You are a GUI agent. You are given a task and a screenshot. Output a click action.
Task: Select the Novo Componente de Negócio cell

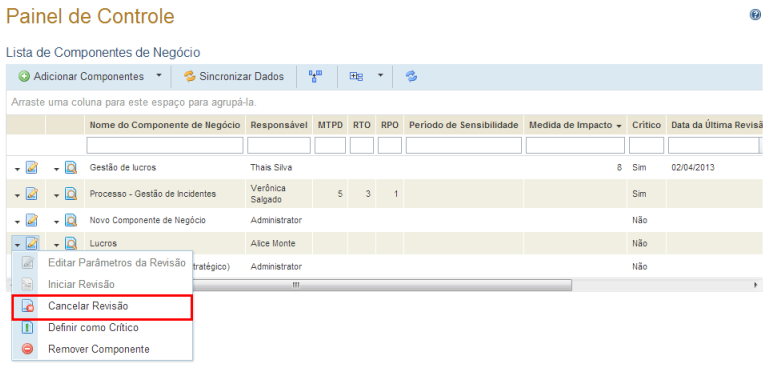[166, 220]
